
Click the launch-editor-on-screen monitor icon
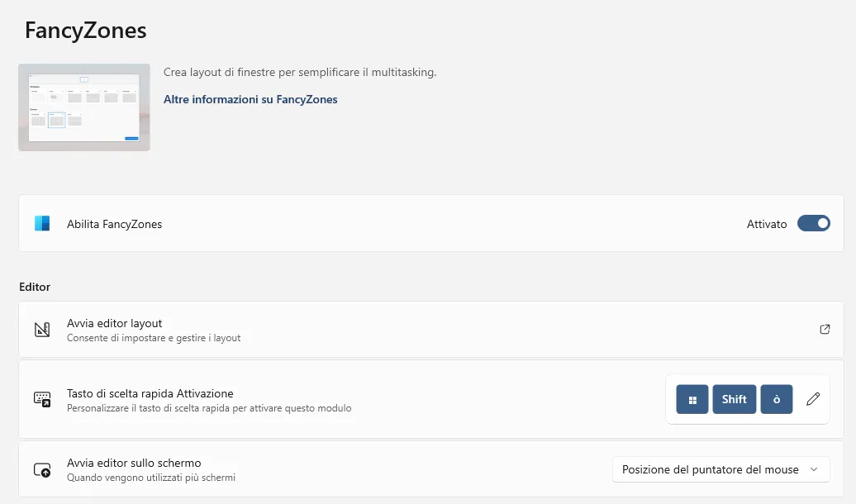coord(42,469)
